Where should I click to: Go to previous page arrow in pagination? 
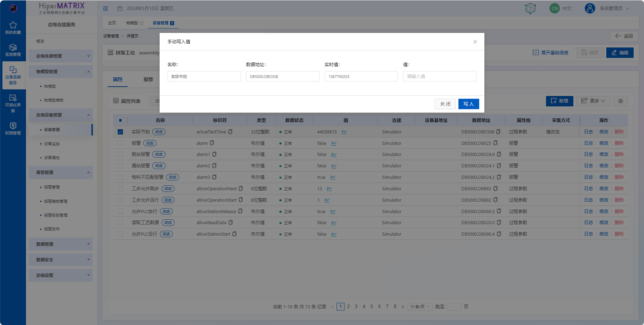pyautogui.click(x=332, y=307)
